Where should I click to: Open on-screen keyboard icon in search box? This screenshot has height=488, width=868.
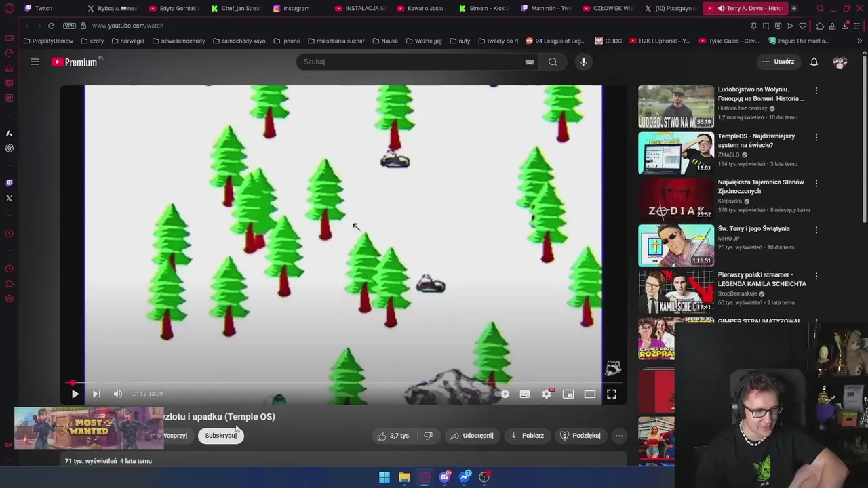tap(530, 62)
